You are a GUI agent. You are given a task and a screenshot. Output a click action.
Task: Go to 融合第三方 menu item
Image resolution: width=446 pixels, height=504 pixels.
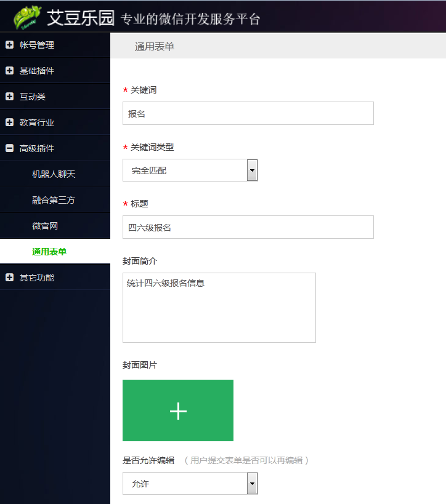click(54, 200)
